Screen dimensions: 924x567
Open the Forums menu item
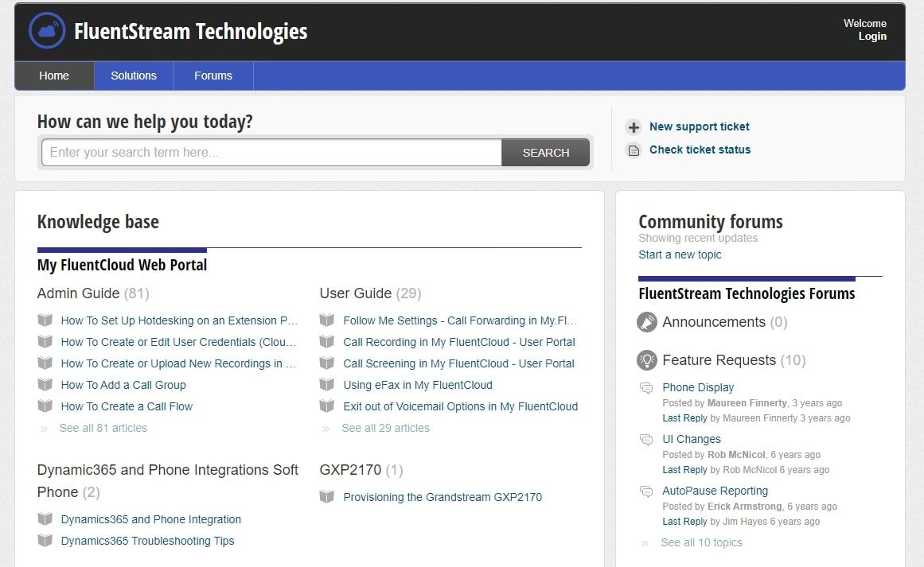(x=212, y=76)
